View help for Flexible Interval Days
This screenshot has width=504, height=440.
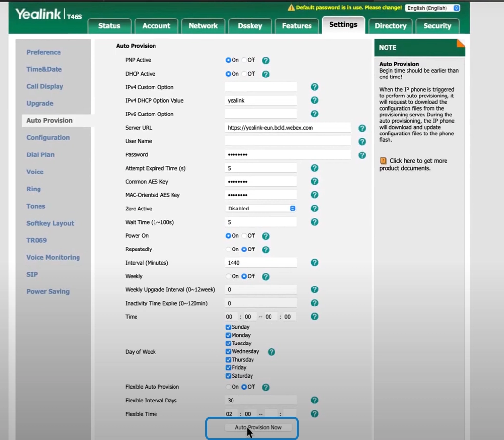pos(315,400)
